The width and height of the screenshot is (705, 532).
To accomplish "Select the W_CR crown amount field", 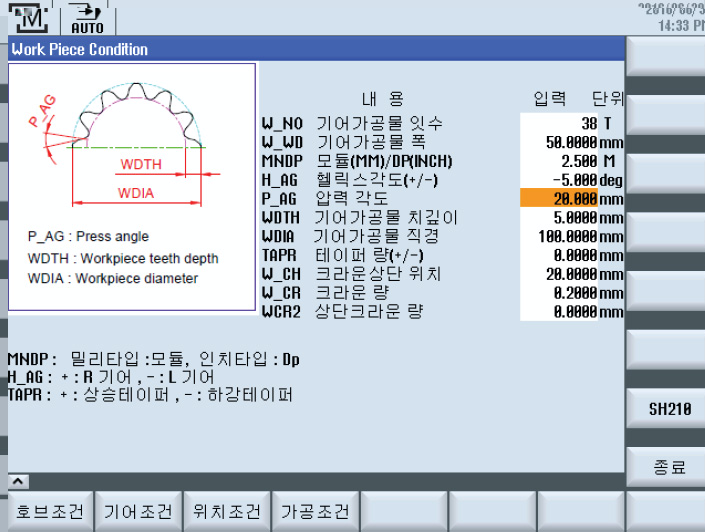I will click(560, 292).
